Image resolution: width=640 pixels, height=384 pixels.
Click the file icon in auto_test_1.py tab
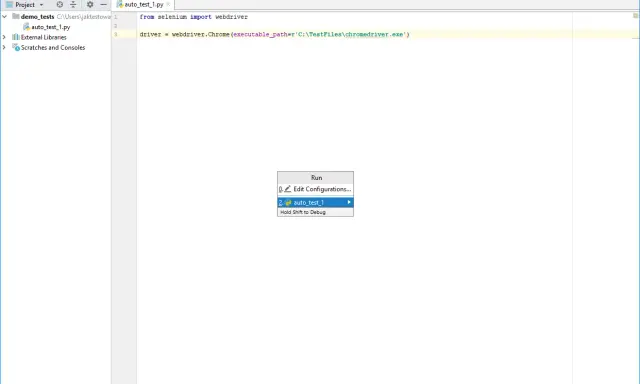120,4
